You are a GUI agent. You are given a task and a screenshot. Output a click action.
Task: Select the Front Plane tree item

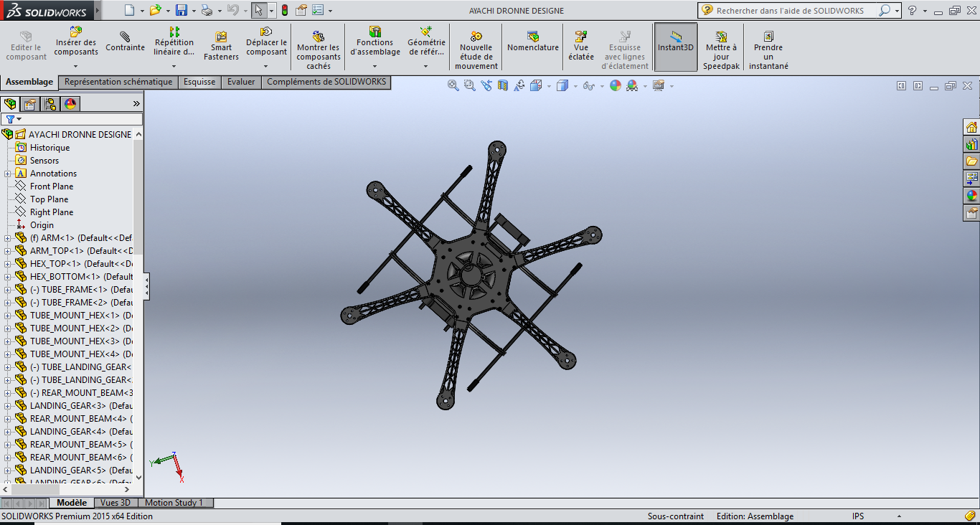click(52, 186)
